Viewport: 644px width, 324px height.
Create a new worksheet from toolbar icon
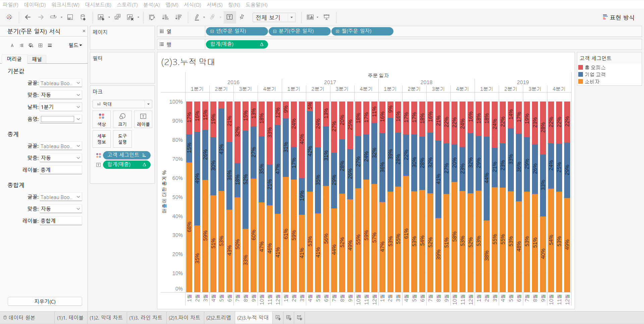click(101, 17)
